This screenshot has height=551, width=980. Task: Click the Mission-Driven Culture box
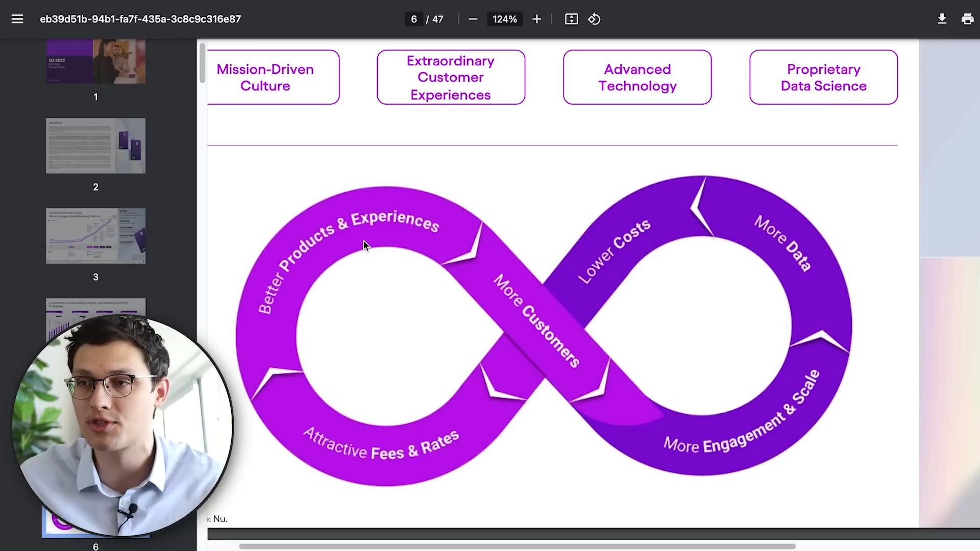point(273,78)
